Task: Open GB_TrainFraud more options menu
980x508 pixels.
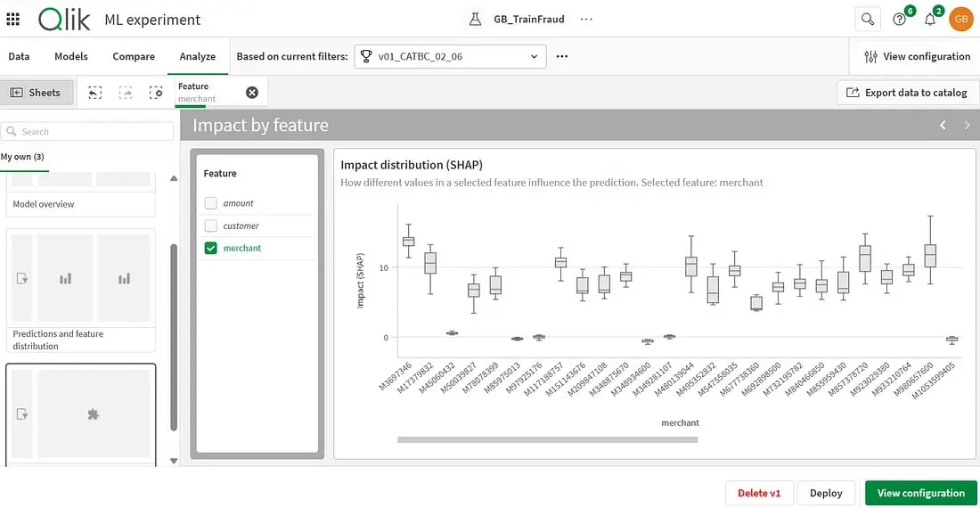Action: point(586,19)
